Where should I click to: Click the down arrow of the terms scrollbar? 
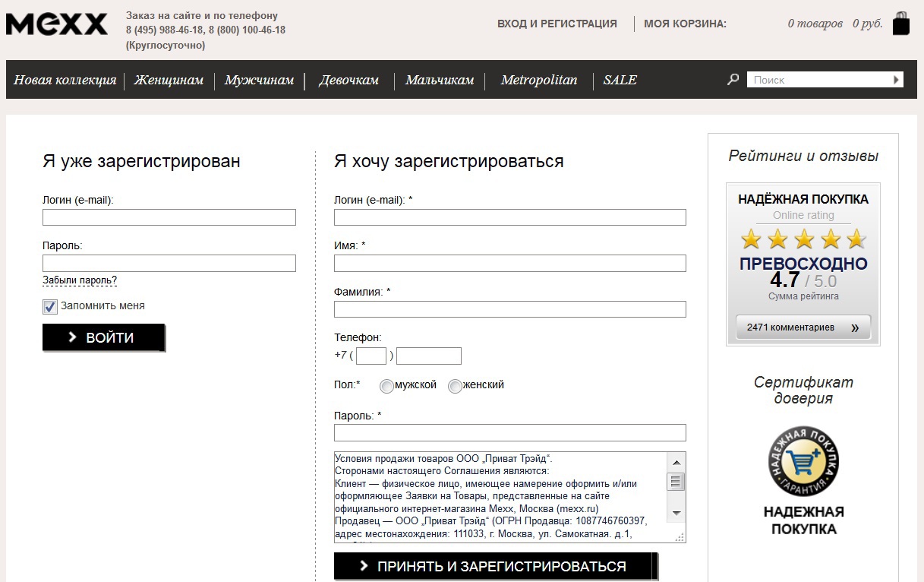675,514
